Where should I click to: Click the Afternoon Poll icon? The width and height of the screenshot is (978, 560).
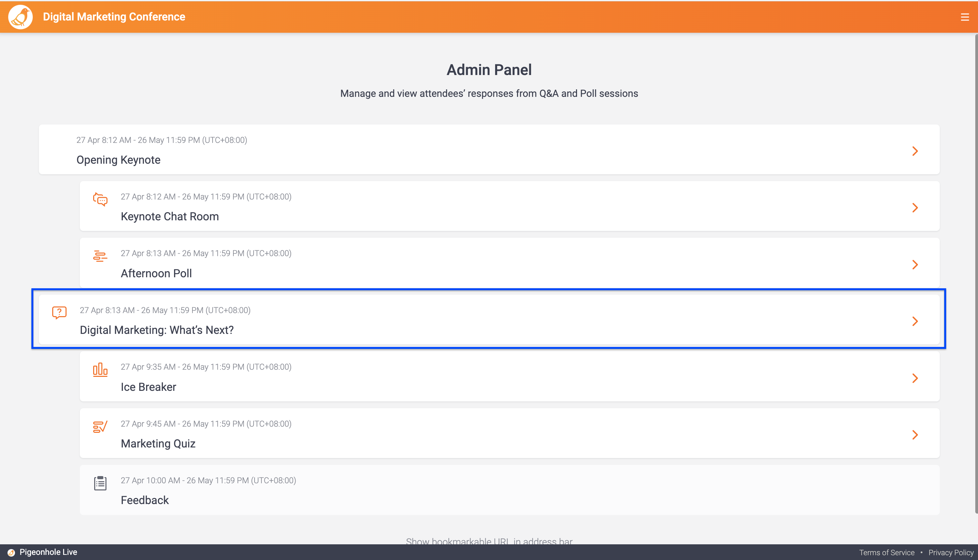(x=100, y=256)
